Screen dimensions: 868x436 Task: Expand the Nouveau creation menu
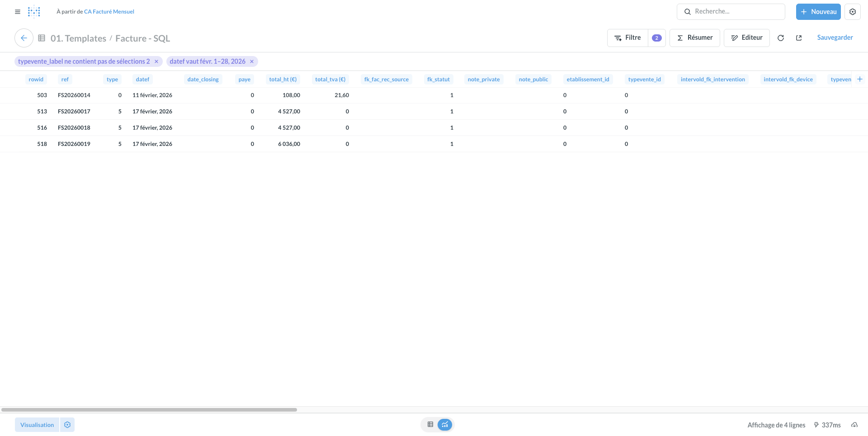[818, 12]
